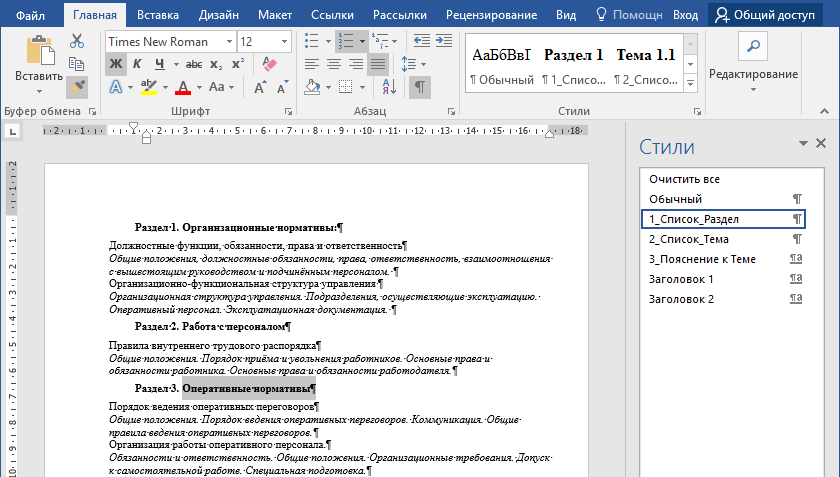Center align the paragraph
The width and height of the screenshot is (840, 477).
(333, 64)
